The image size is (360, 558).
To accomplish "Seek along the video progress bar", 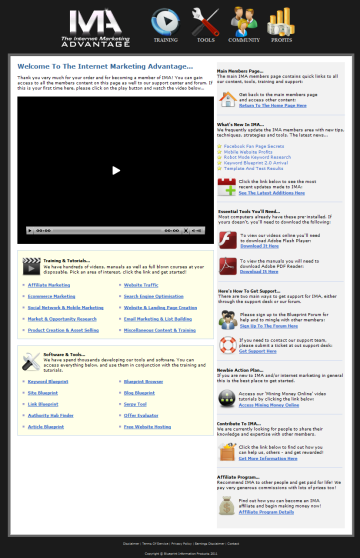I will tap(107, 231).
